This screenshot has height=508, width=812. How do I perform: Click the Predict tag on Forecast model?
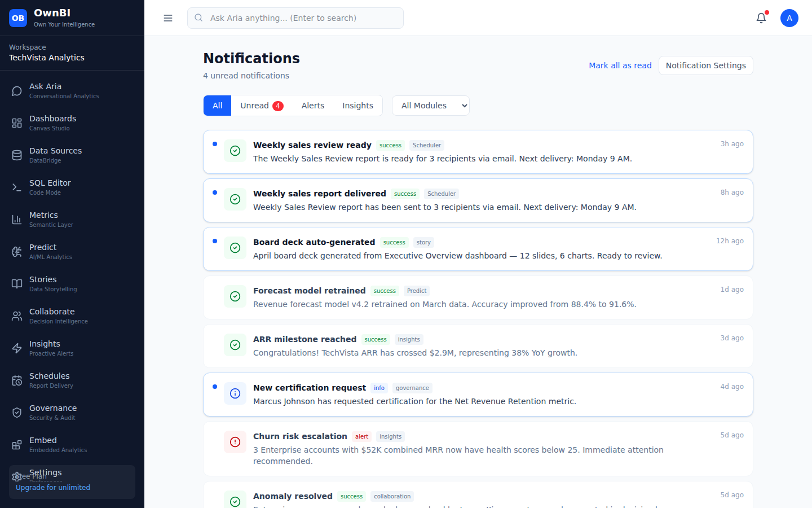pos(417,291)
